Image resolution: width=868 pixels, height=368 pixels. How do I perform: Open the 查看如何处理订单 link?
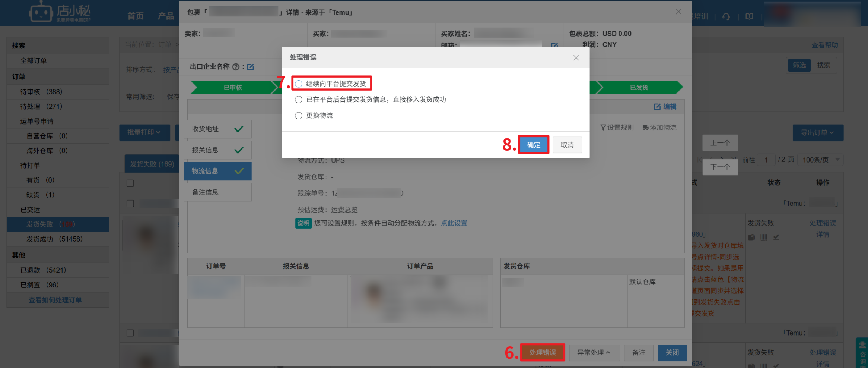(55, 300)
